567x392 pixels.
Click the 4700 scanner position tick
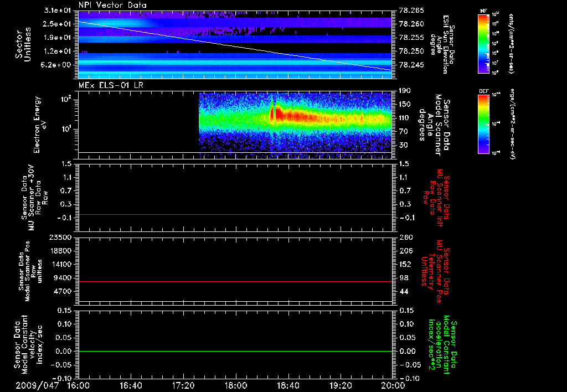(x=62, y=291)
